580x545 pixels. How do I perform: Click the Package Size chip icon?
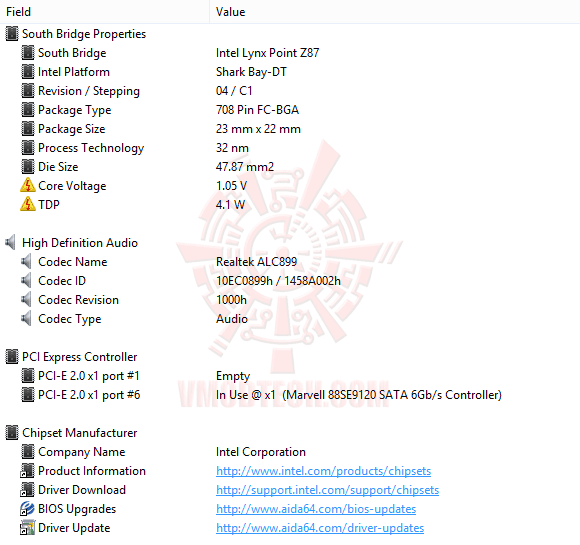(x=28, y=129)
